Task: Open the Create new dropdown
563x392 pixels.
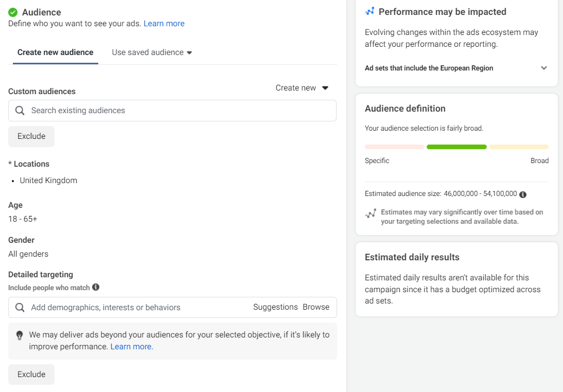Action: point(302,88)
